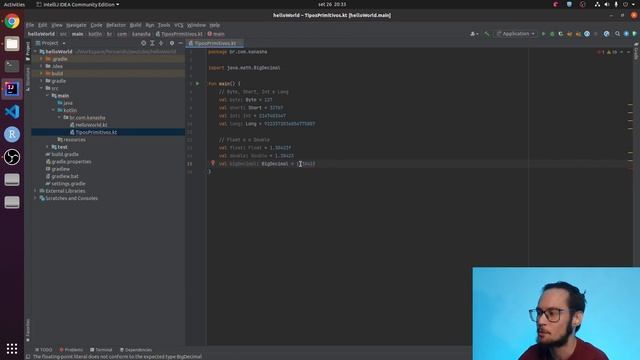
Task: Hide the Project tool window
Action: click(x=180, y=43)
